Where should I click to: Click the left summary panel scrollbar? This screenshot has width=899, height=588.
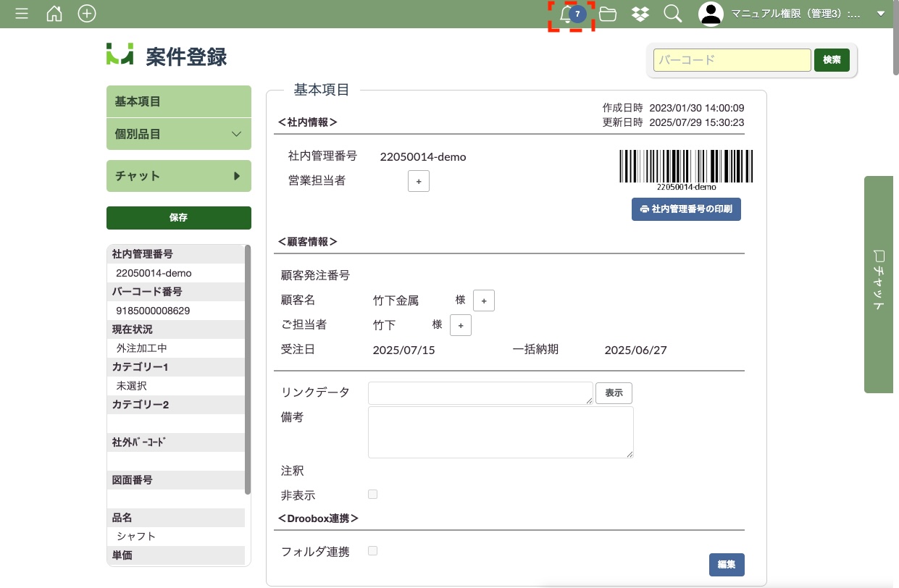click(x=248, y=369)
